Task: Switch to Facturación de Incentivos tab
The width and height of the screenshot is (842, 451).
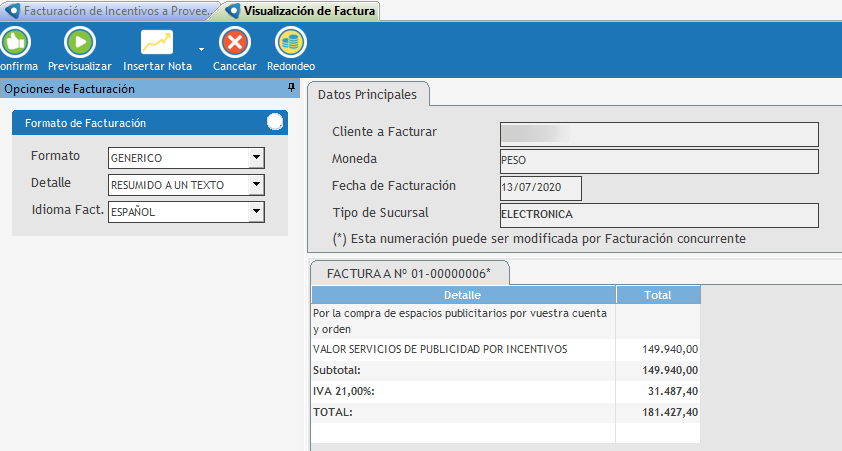Action: (108, 11)
